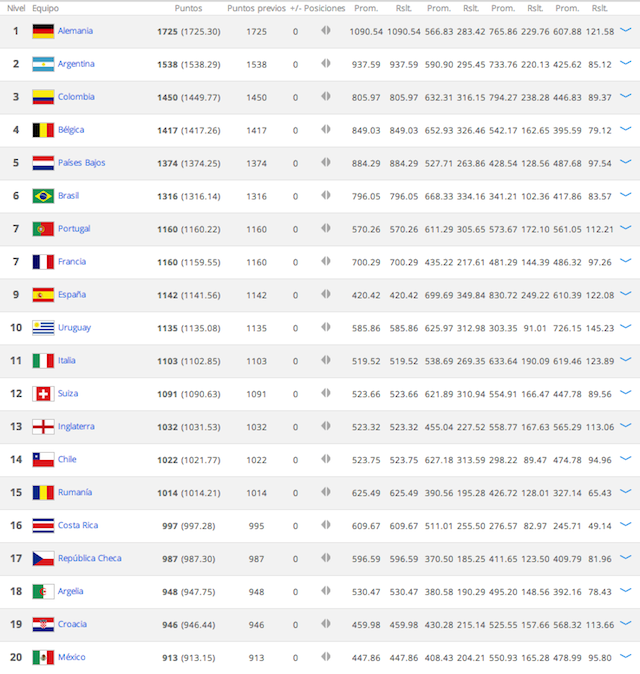Click the +/- Posiciones column header
Screen dimensions: 640x674
tap(317, 8)
